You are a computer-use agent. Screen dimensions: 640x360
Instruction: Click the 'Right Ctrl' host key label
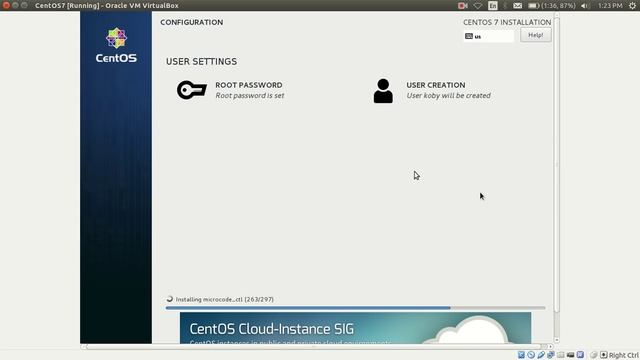pyautogui.click(x=623, y=355)
